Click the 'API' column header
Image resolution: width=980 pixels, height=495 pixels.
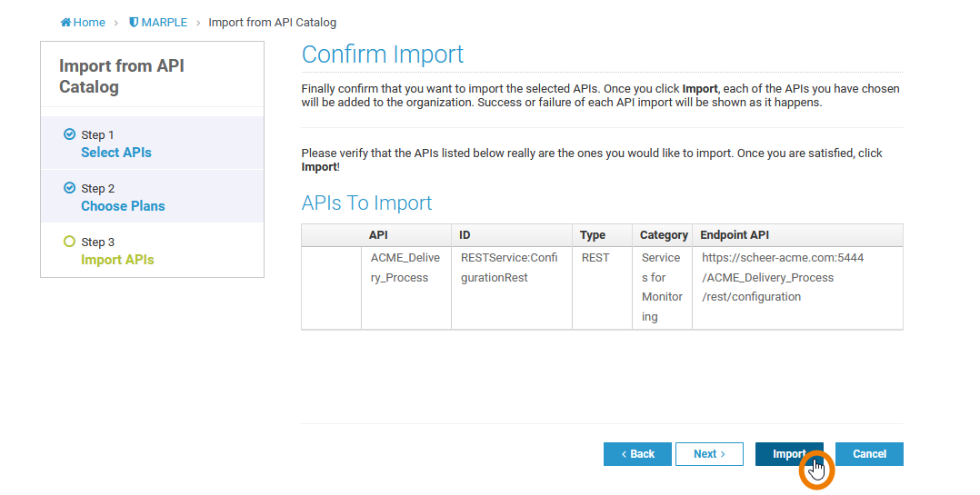pos(378,235)
